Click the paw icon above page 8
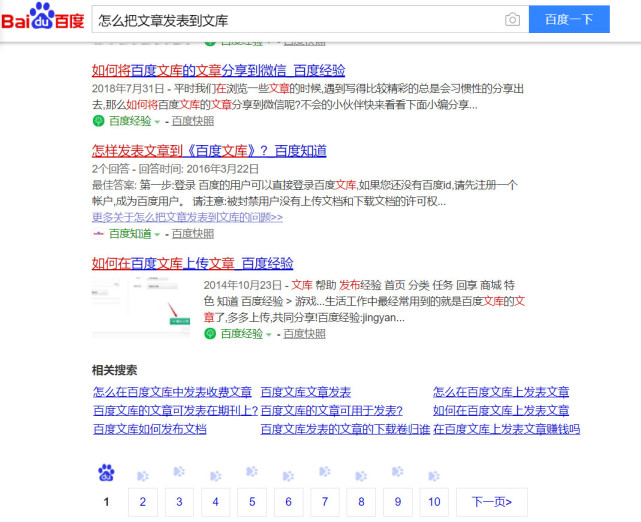Image resolution: width=641 pixels, height=522 pixels. coord(361,476)
